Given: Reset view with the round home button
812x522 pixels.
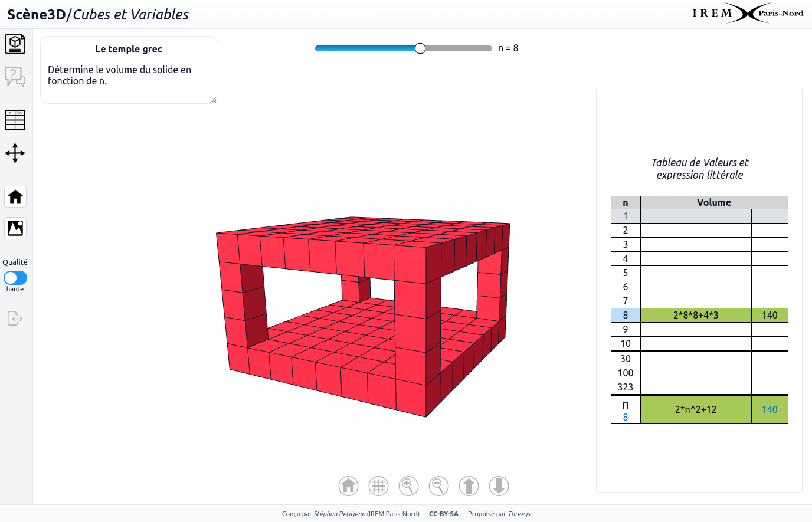Looking at the screenshot, I should 349,486.
